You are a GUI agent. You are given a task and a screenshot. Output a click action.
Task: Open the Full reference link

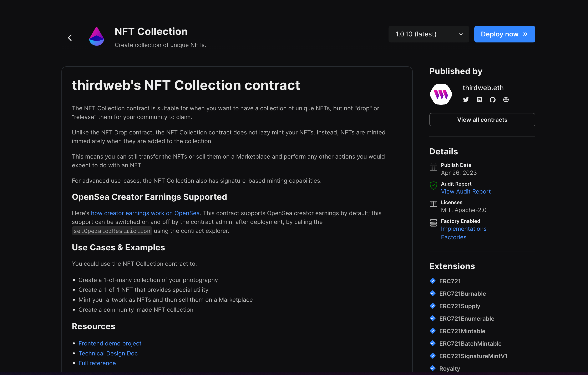(x=97, y=363)
